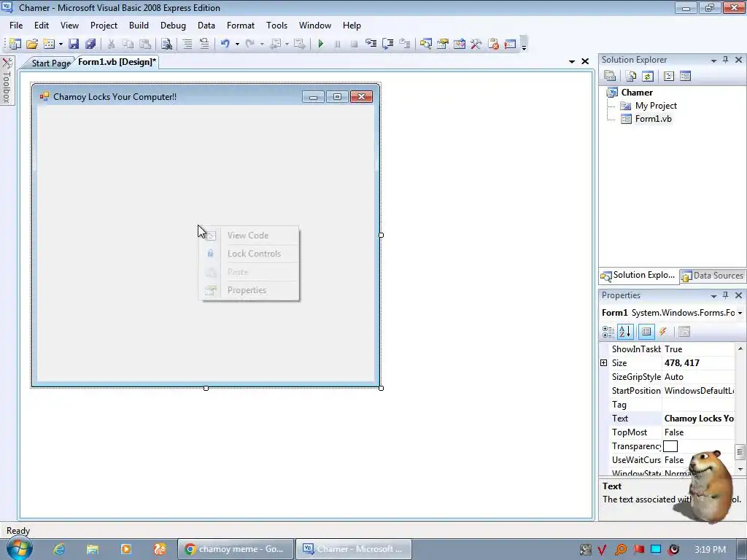Viewport: 747px width, 560px height.
Task: Click the New Project toolbar icon
Action: (x=15, y=44)
